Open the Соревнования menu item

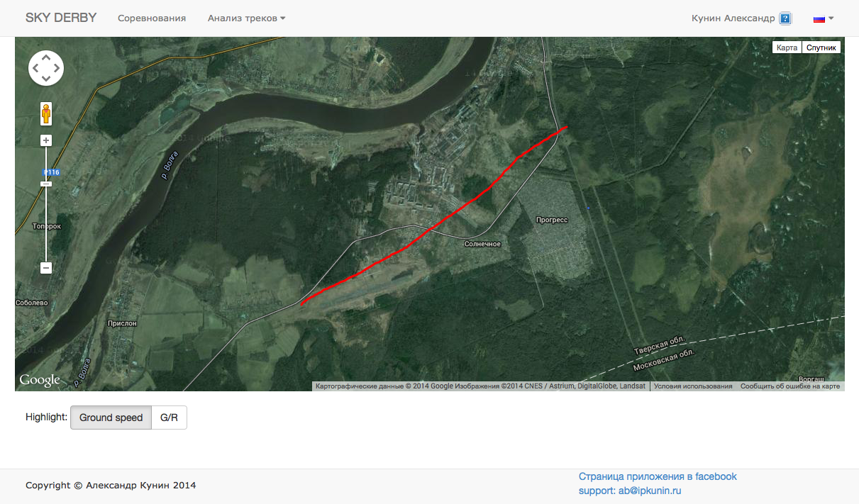(x=152, y=18)
